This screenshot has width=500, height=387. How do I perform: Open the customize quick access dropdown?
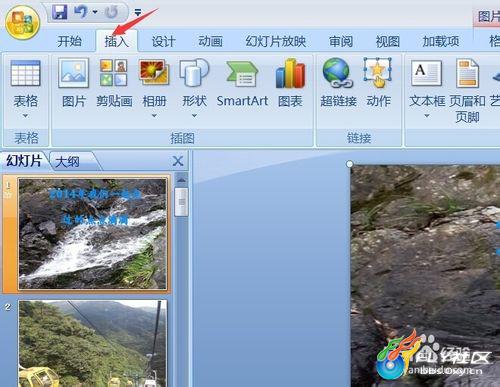pos(138,13)
